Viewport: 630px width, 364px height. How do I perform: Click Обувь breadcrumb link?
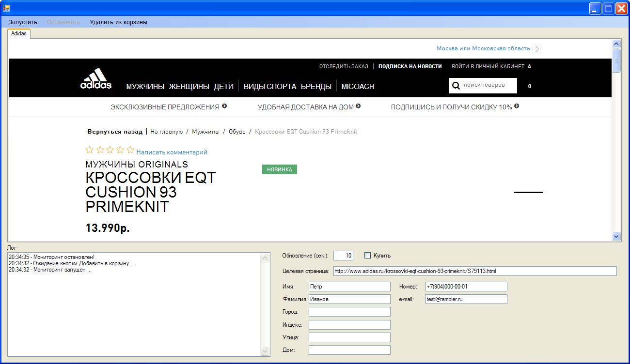tap(237, 132)
